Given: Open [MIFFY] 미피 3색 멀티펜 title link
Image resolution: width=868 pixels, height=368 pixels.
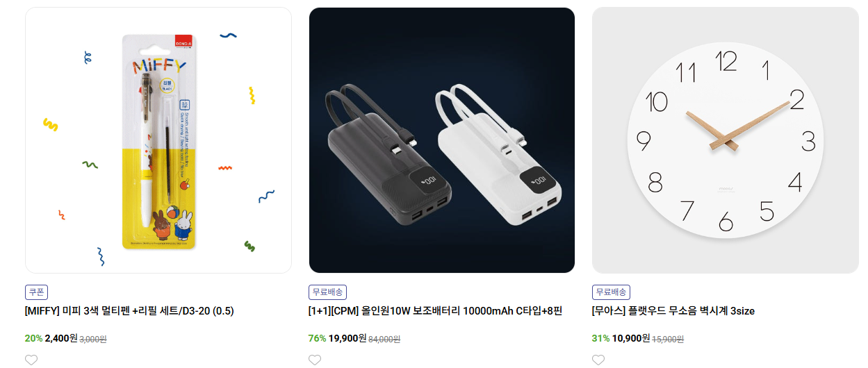Looking at the screenshot, I should (129, 311).
